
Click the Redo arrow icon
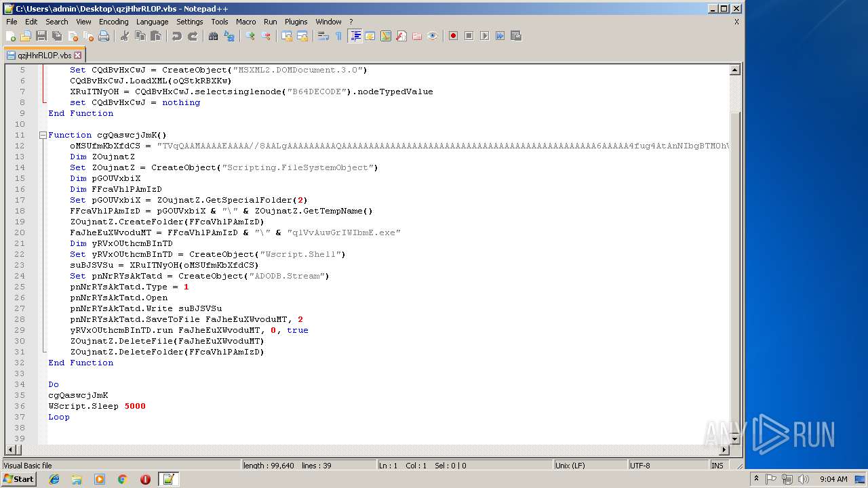192,36
